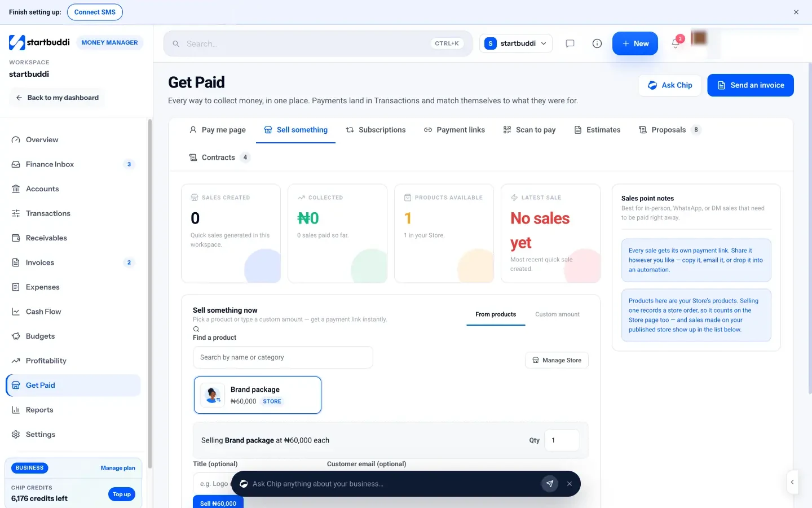812x508 pixels.
Task: Open Transactions page
Action: point(73,213)
